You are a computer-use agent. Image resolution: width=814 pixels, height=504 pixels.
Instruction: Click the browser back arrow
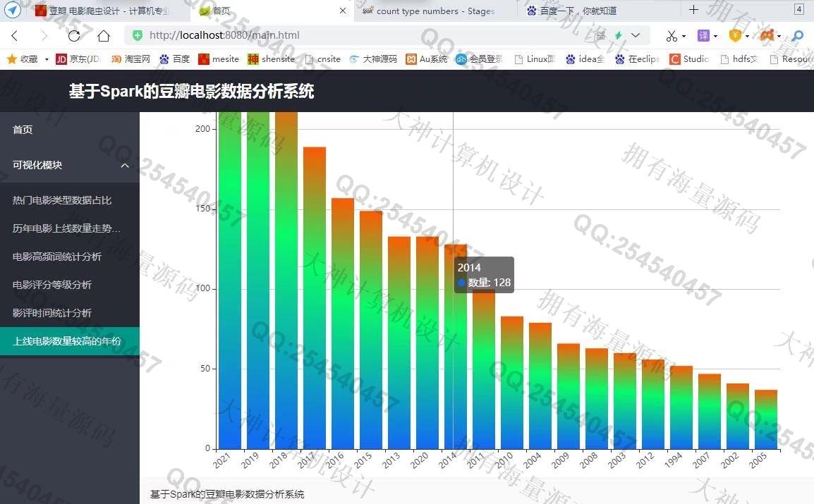coord(15,35)
